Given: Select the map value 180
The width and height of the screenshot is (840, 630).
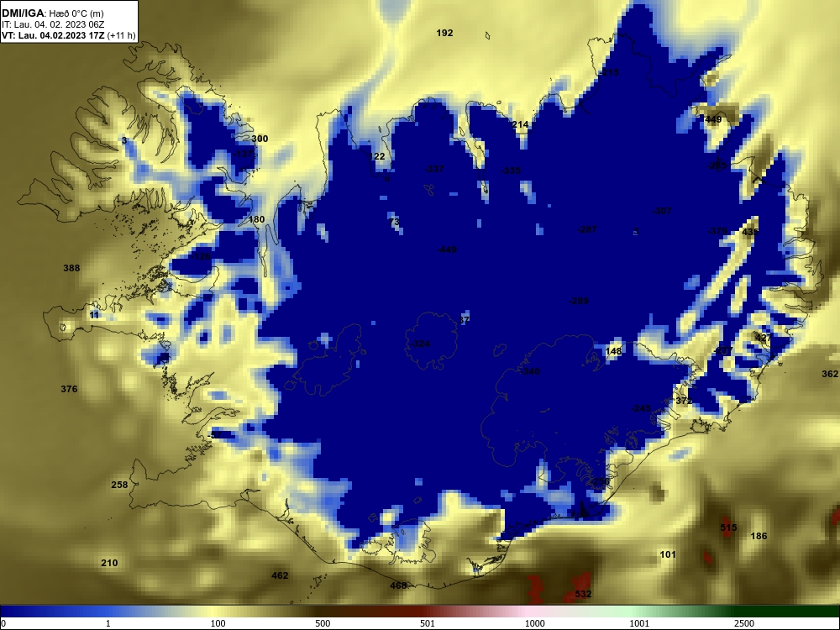Looking at the screenshot, I should 256,219.
